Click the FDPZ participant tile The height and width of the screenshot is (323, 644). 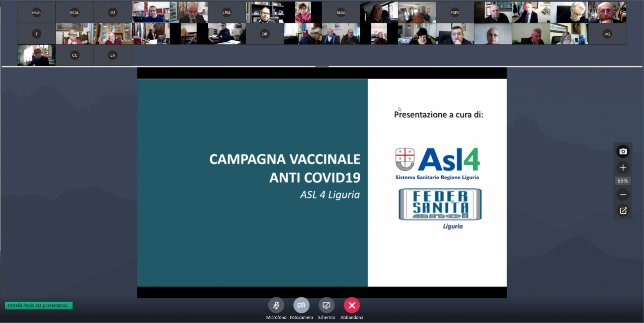coord(455,12)
